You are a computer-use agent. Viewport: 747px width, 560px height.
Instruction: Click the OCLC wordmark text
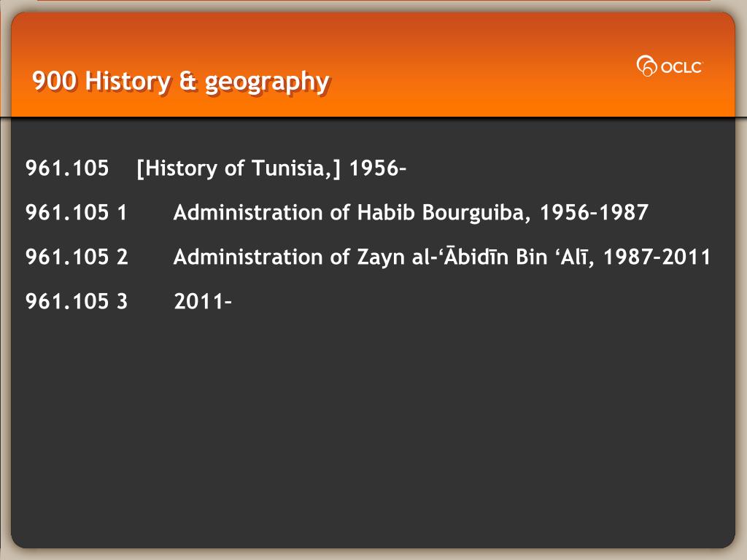click(x=682, y=67)
